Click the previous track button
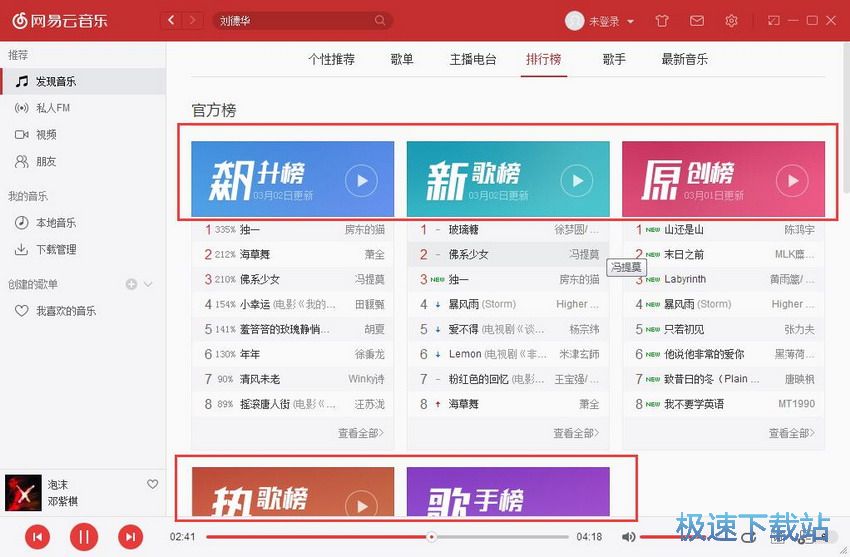Viewport: 850px width, 557px height. tap(37, 537)
